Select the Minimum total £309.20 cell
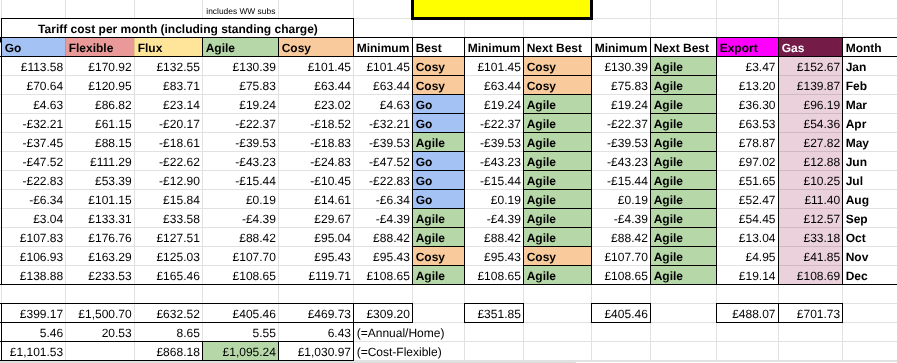Viewport: 897px width, 363px height. [383, 314]
